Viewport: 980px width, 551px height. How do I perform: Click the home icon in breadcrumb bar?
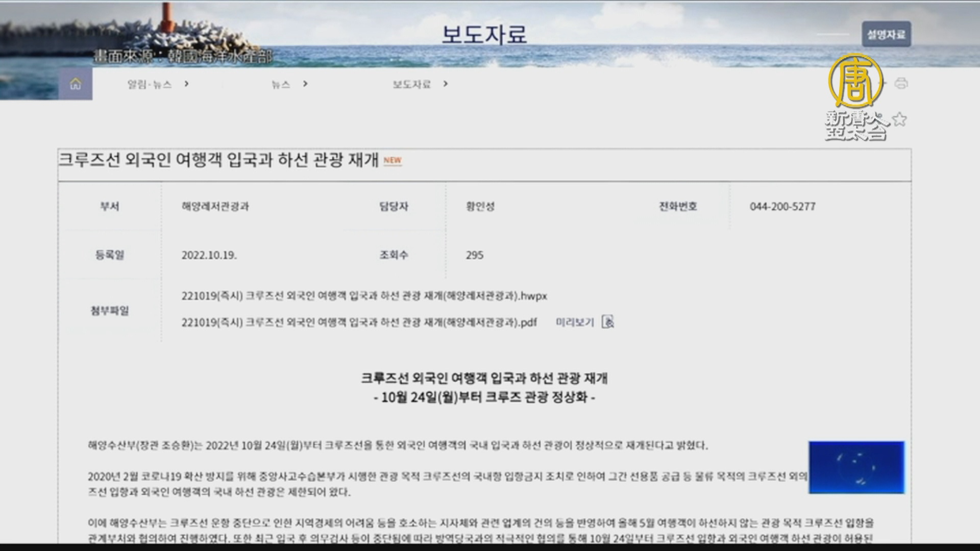[76, 84]
